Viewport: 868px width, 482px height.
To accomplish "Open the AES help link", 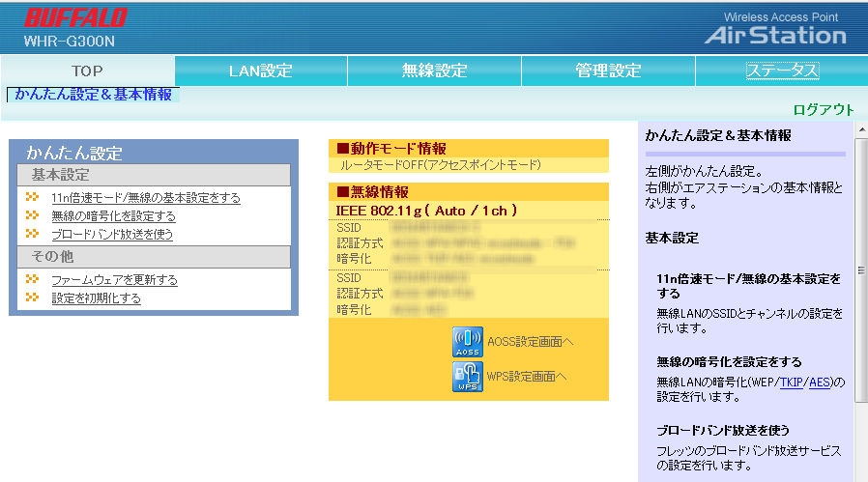I will (820, 382).
